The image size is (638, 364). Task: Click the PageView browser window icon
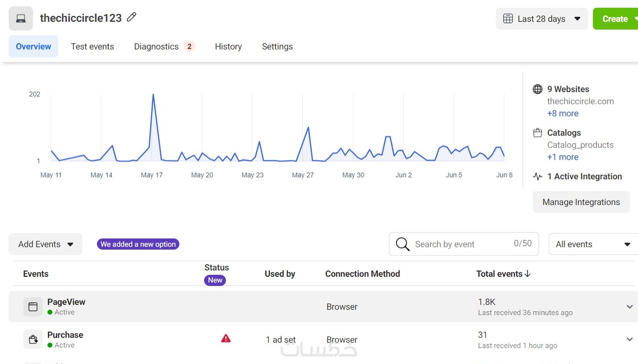tap(33, 307)
